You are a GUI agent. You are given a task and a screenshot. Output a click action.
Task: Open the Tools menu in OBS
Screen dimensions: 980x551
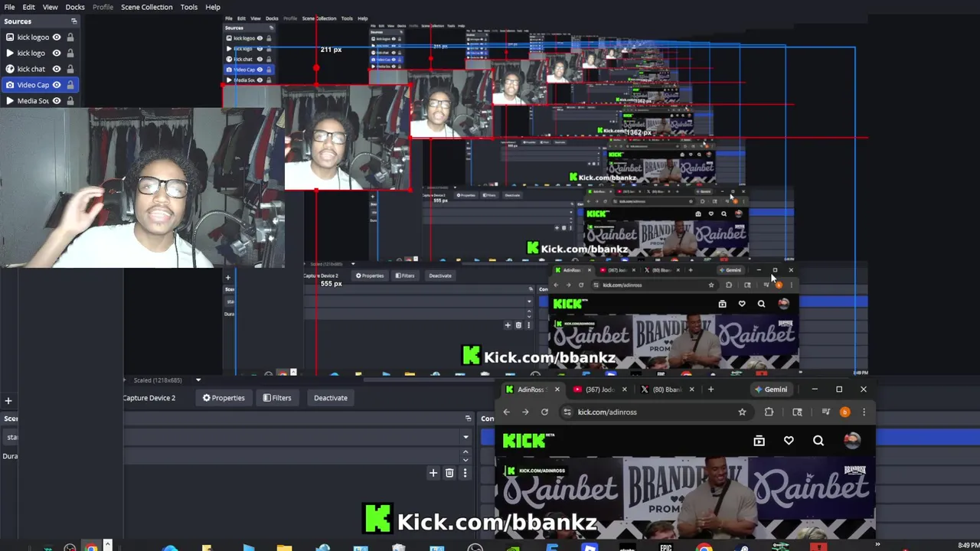[x=188, y=7]
